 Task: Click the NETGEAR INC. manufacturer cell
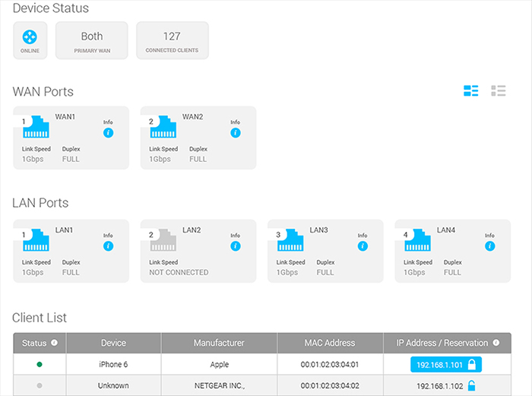click(219, 386)
